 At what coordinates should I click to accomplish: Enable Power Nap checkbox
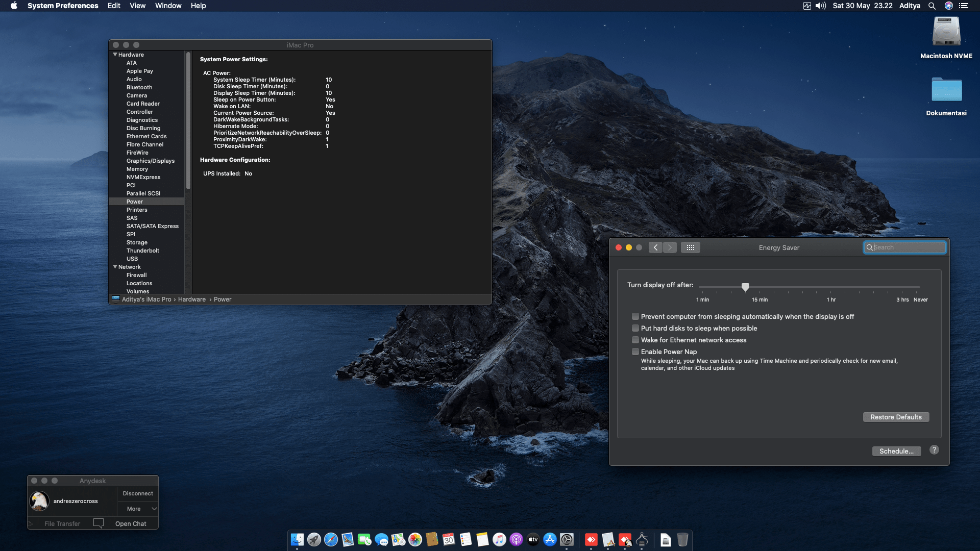(x=635, y=352)
